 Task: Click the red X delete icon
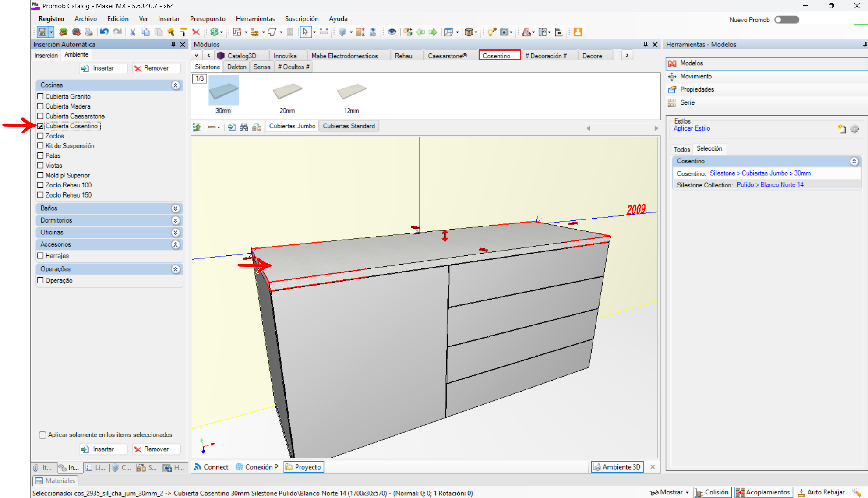pos(196,32)
